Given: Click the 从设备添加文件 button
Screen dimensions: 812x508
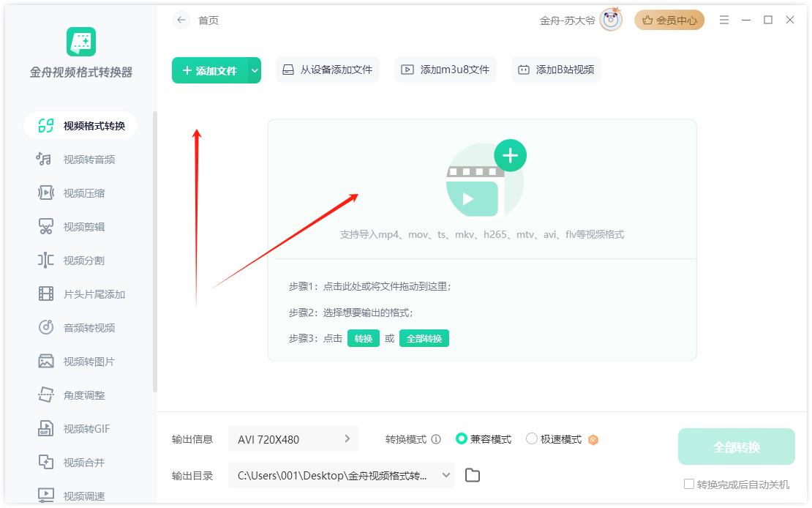Looking at the screenshot, I should pyautogui.click(x=328, y=70).
